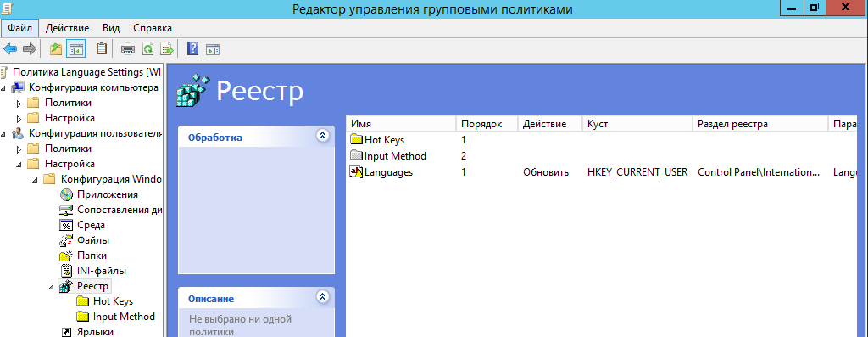
Task: Open the Действие menu
Action: 68,28
